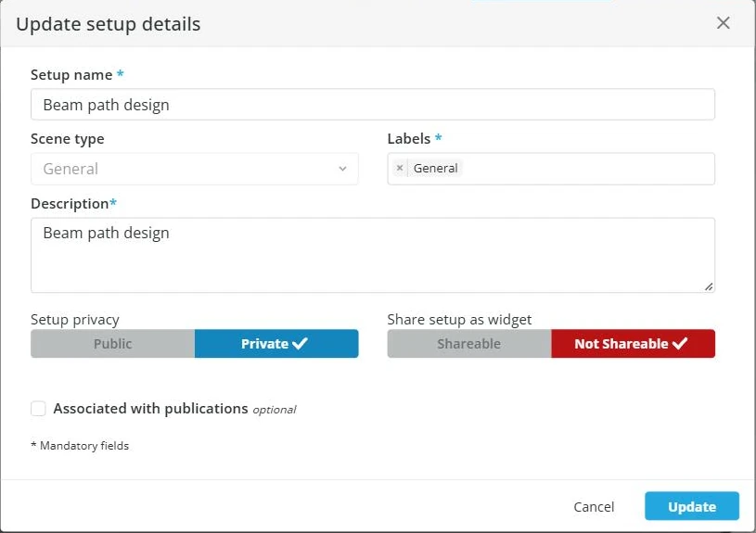756x533 pixels.
Task: Close the Update setup details dialog
Action: pos(723,22)
